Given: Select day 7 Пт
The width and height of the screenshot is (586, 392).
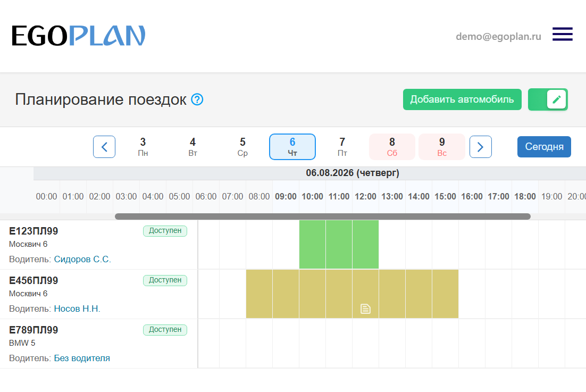Looking at the screenshot, I should pos(342,147).
